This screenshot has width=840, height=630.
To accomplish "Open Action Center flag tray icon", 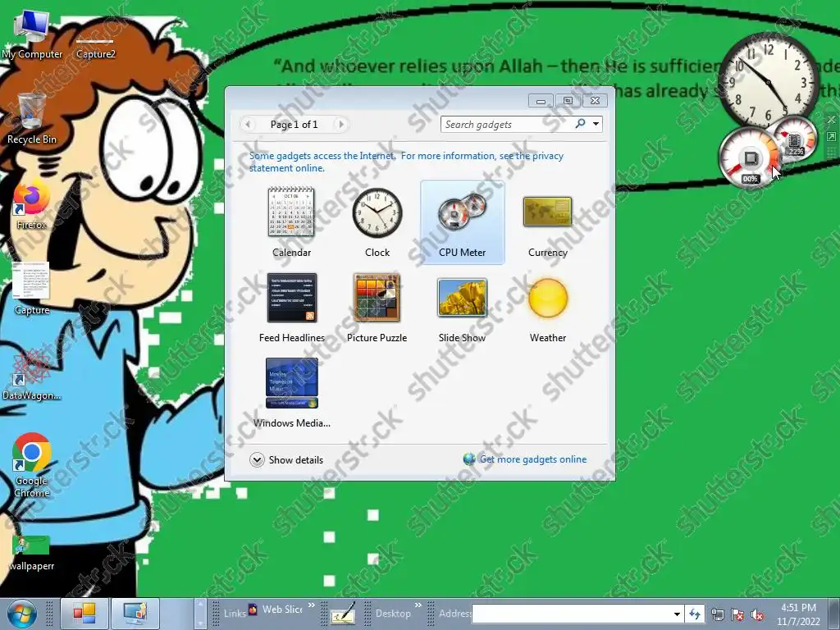I will coord(737,614).
